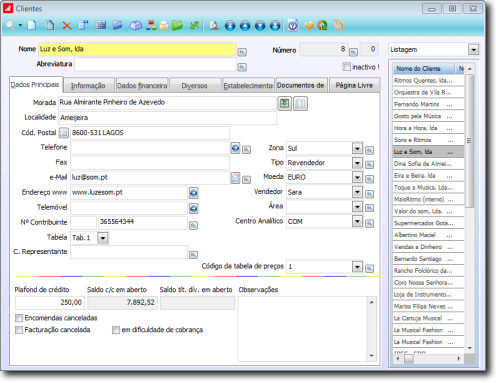The height and width of the screenshot is (383, 496).
Task: Click the Cód. Postal lookup button
Action: pos(63,133)
